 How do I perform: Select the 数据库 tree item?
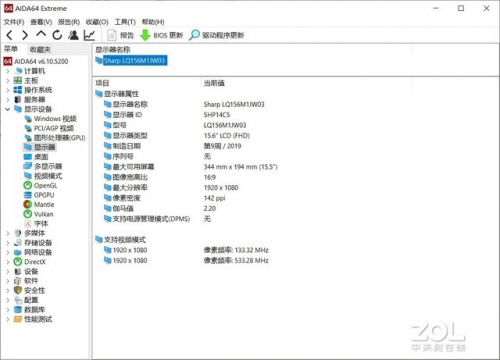point(29,310)
